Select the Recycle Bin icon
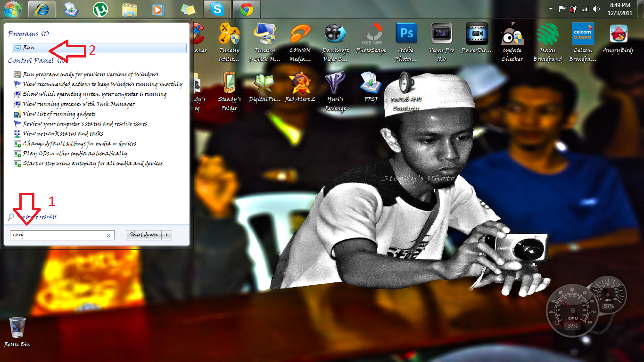This screenshot has height=362, width=644. pyautogui.click(x=17, y=332)
